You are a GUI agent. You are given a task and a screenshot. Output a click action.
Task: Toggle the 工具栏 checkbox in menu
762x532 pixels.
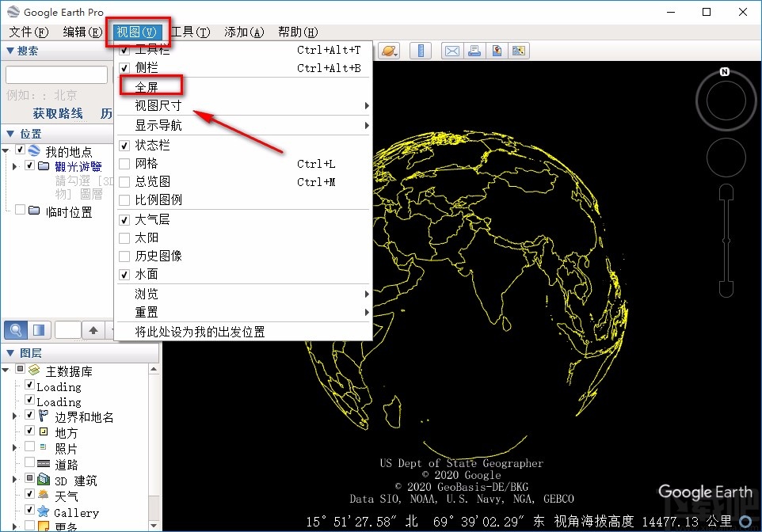[x=124, y=50]
